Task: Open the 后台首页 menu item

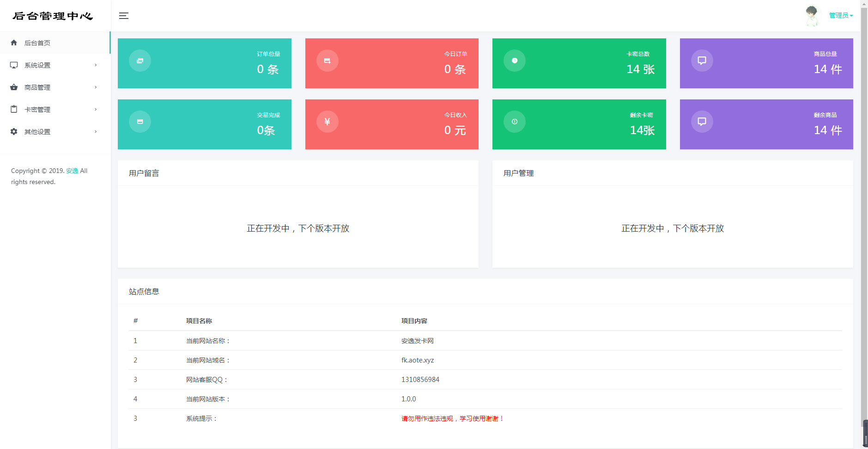Action: 55,43
